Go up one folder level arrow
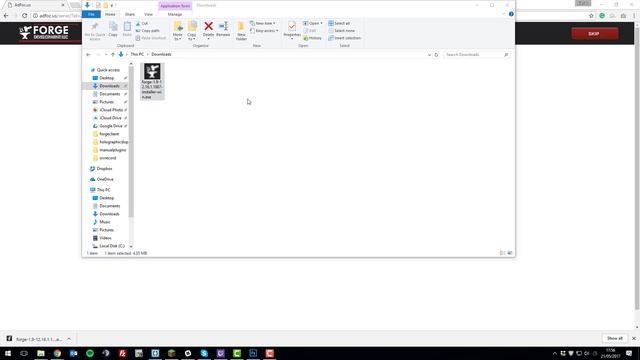The width and height of the screenshot is (640, 360). 113,54
